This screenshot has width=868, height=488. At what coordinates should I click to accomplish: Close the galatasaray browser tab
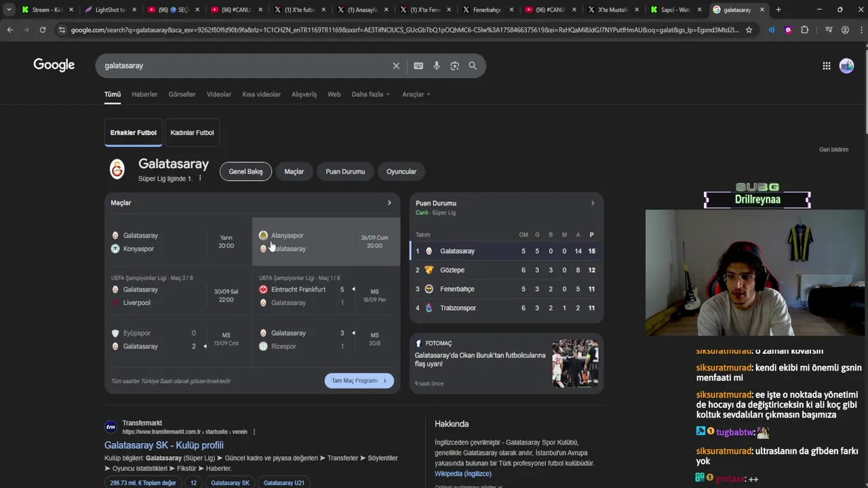coord(762,9)
